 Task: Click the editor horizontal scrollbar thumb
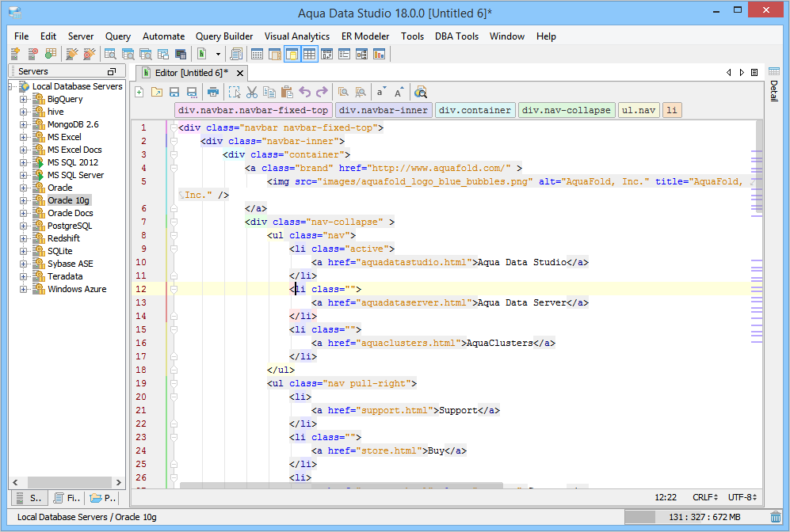342,485
